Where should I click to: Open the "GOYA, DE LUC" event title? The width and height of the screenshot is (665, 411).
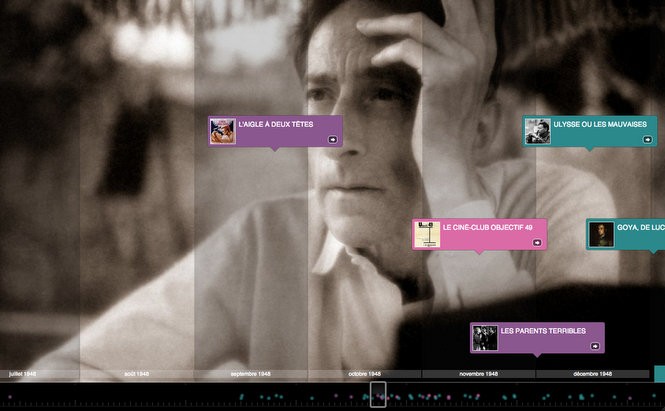pyautogui.click(x=641, y=227)
